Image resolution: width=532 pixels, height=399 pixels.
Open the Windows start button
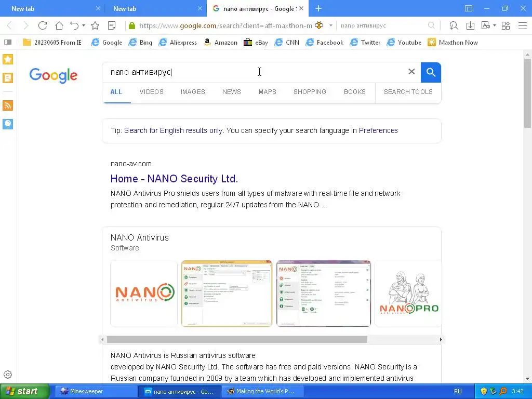[x=24, y=392]
